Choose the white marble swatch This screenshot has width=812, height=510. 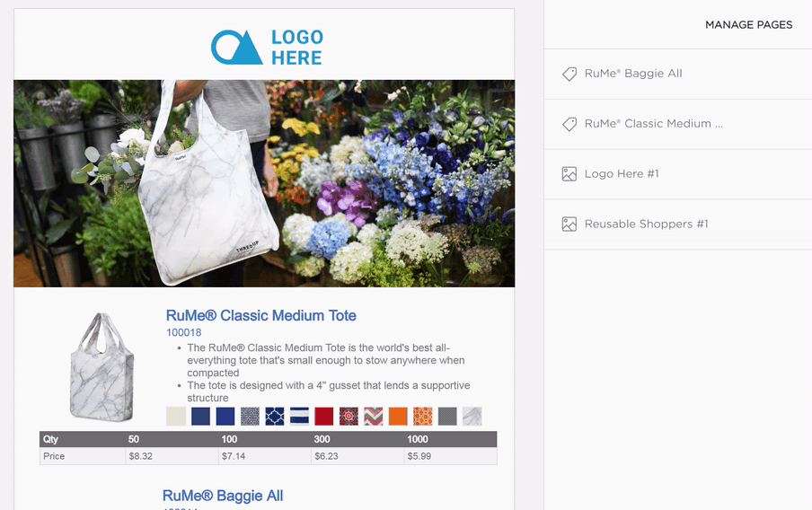click(472, 417)
